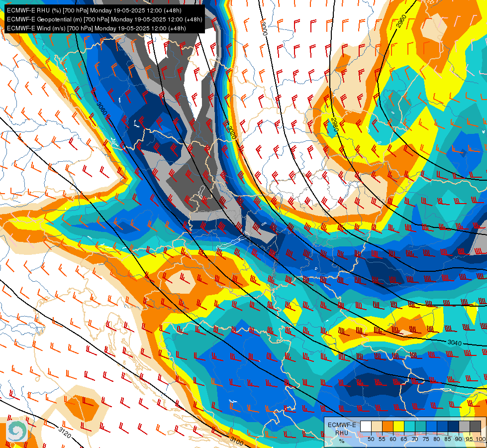
Task: Select the yellow 60-65 legend swatch
Action: point(399,426)
